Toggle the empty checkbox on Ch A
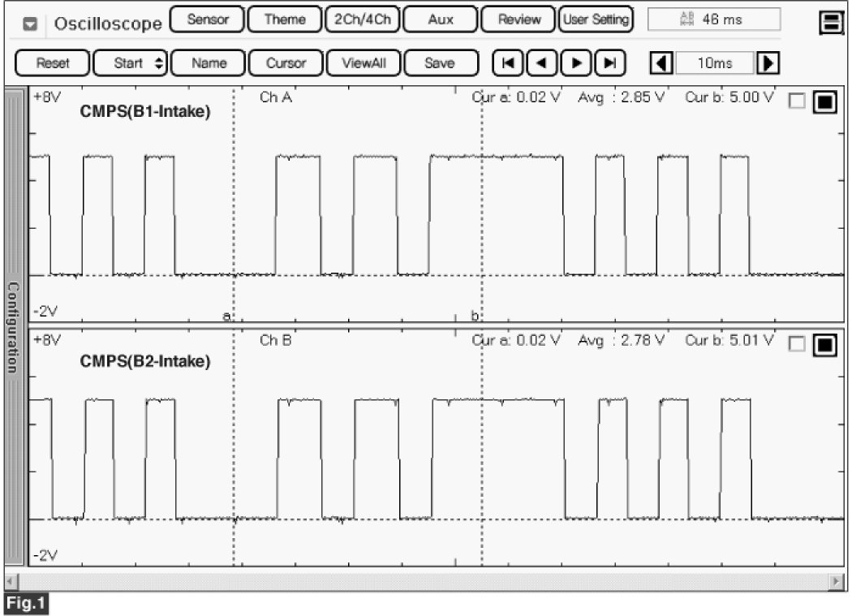The image size is (852, 616). coord(798,101)
